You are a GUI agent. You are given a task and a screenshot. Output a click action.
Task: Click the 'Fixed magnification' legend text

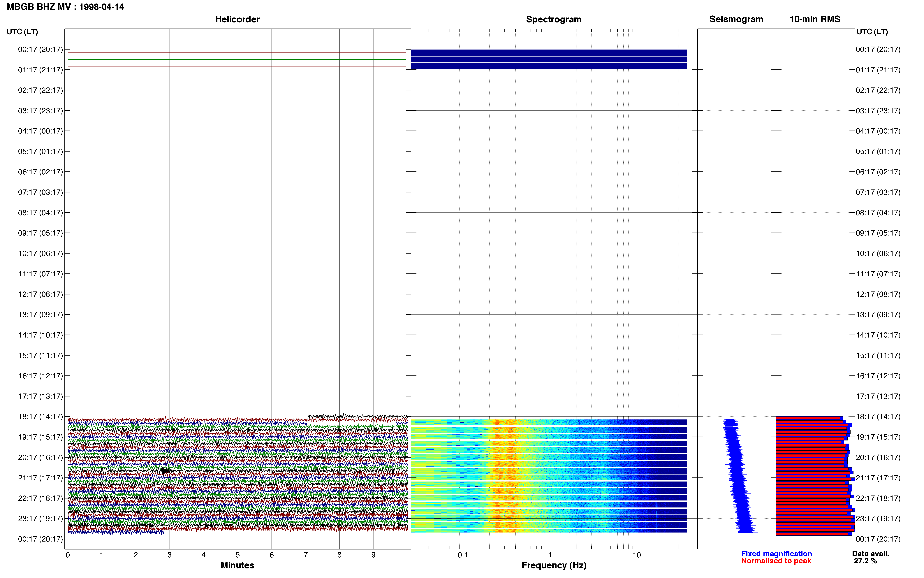[777, 554]
